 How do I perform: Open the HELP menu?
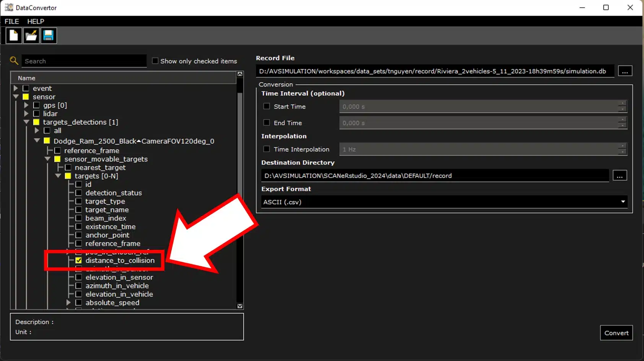pos(36,21)
